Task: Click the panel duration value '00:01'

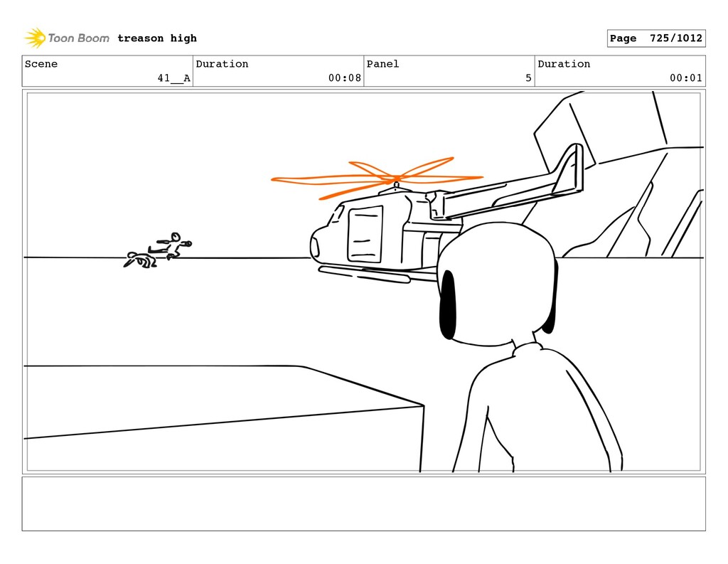Action: point(686,78)
